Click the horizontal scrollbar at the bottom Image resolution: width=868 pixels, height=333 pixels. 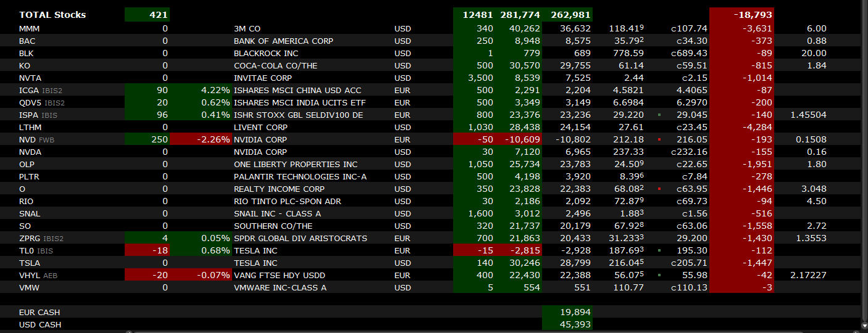click(432, 331)
